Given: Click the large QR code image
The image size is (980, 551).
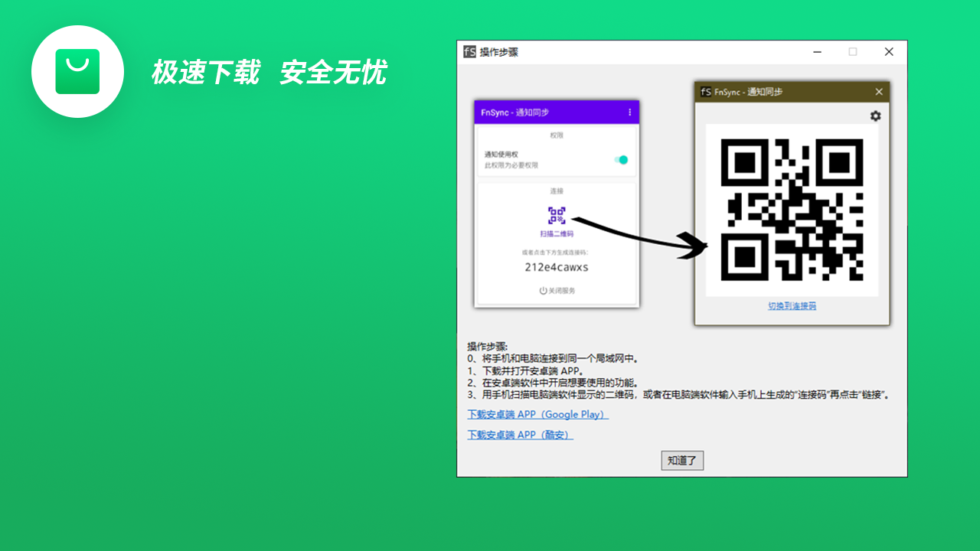Looking at the screenshot, I should (792, 210).
